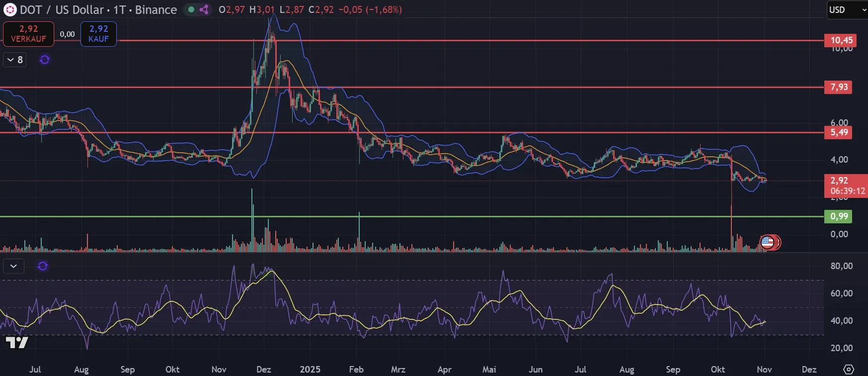The image size is (868, 376).
Task: Click the US flag economic event icon
Action: [x=767, y=243]
